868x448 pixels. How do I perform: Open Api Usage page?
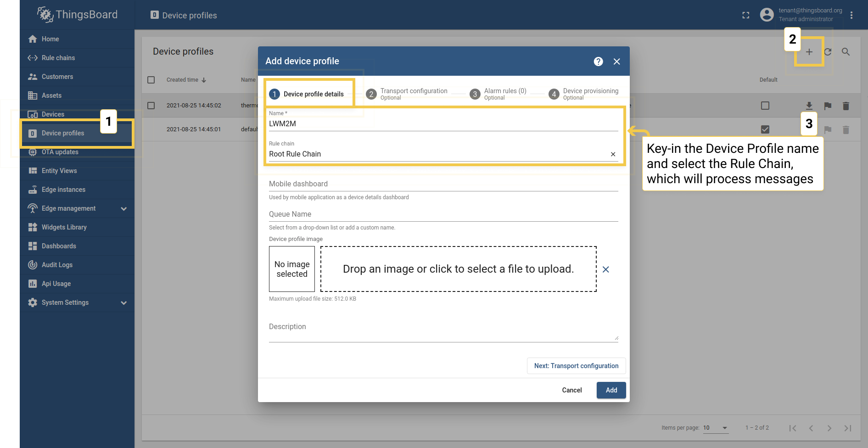(77, 284)
